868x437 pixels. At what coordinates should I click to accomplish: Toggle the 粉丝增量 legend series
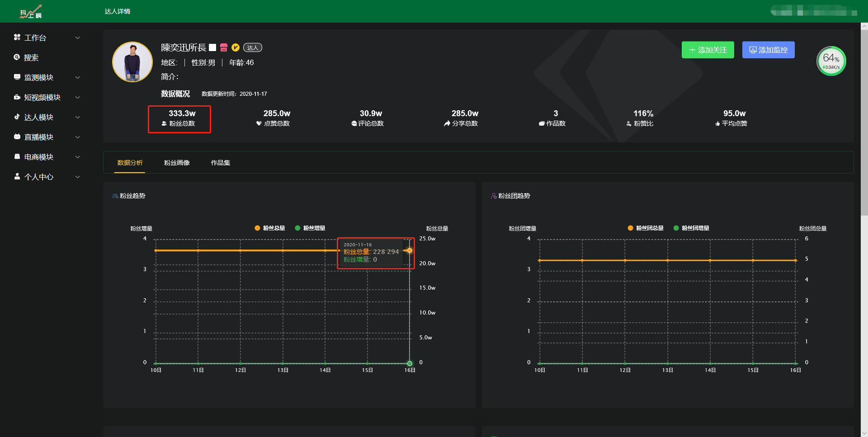[310, 228]
